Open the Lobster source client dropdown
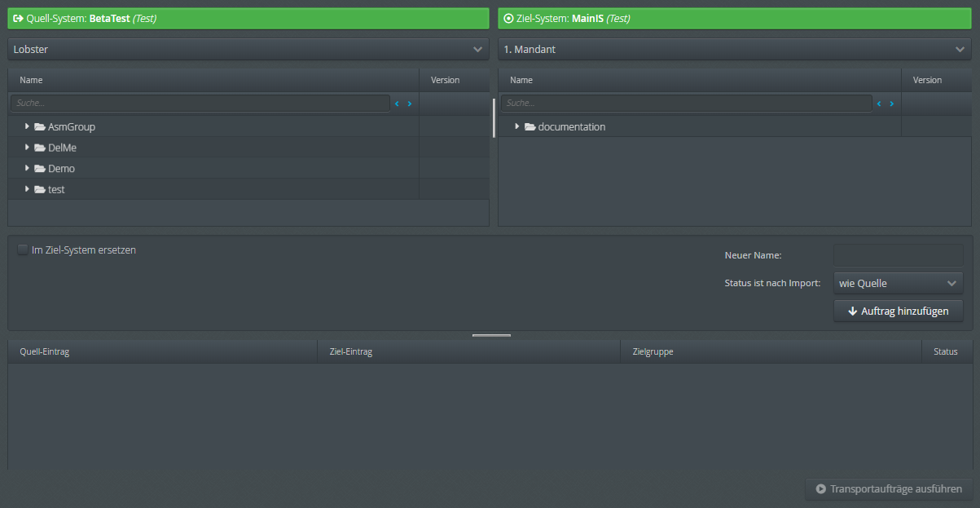 coord(248,50)
